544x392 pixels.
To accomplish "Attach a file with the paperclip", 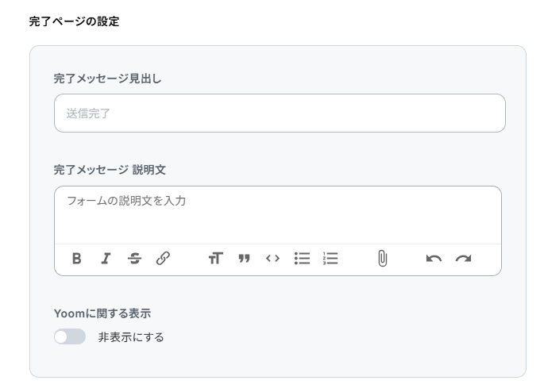I will coord(382,258).
